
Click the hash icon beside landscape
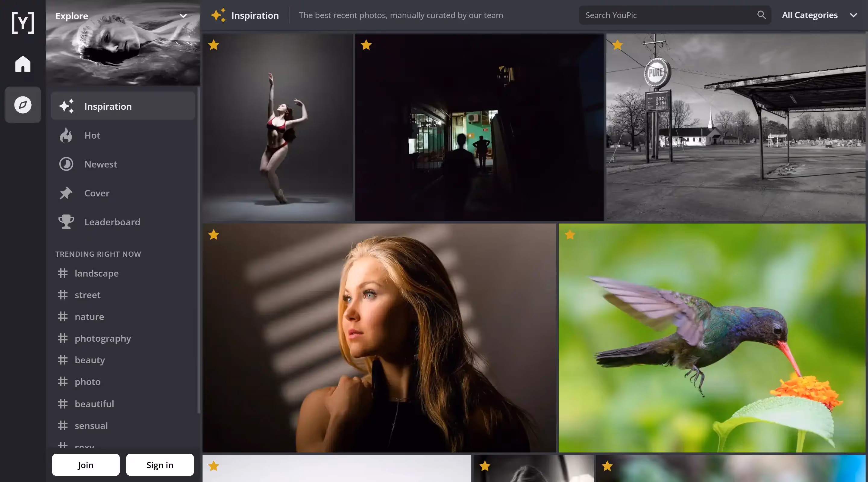[x=63, y=273]
